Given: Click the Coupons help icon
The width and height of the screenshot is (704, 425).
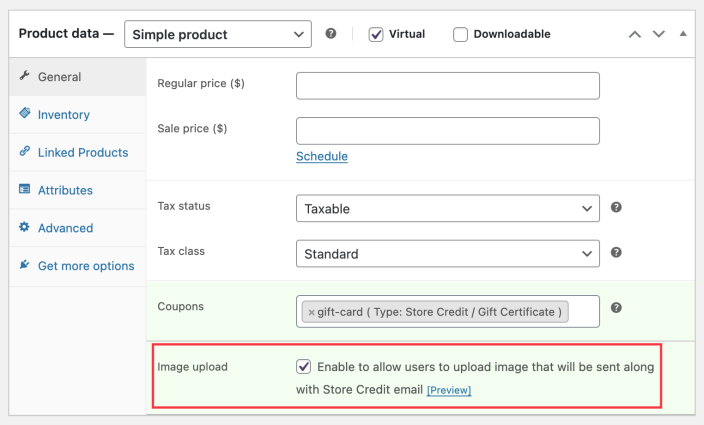Looking at the screenshot, I should tap(616, 308).
